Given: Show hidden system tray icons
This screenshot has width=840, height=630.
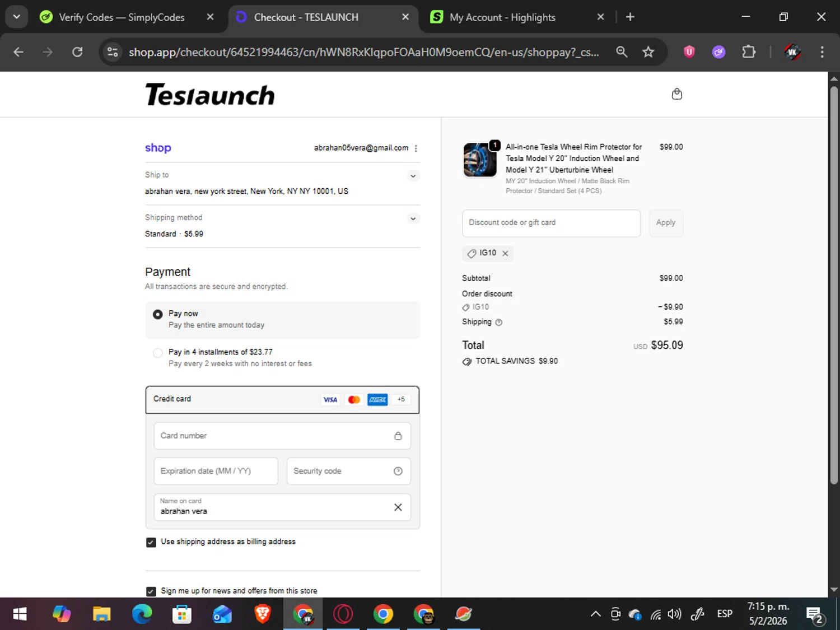Looking at the screenshot, I should point(595,614).
